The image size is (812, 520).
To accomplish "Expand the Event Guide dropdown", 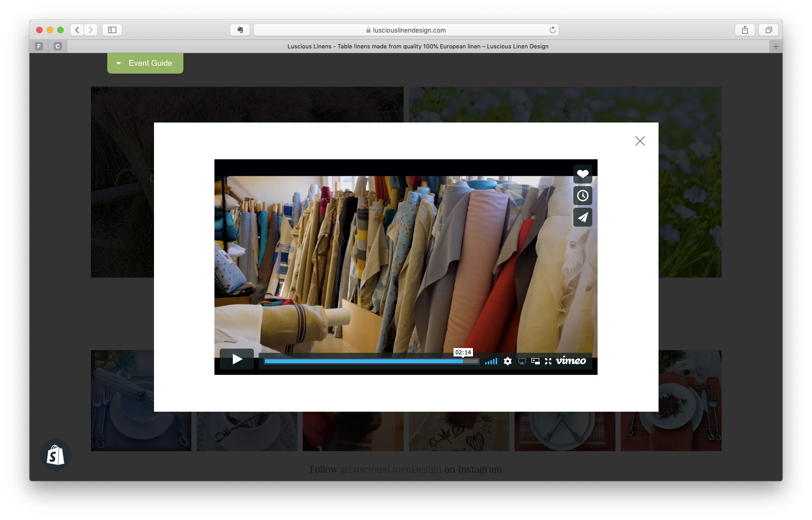I will point(145,63).
